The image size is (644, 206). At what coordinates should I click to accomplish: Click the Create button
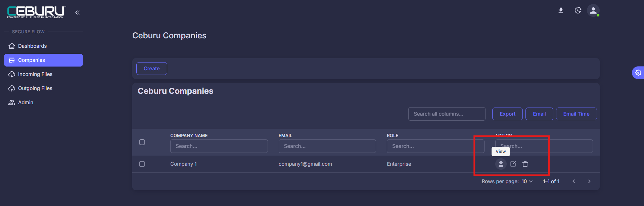[152, 69]
